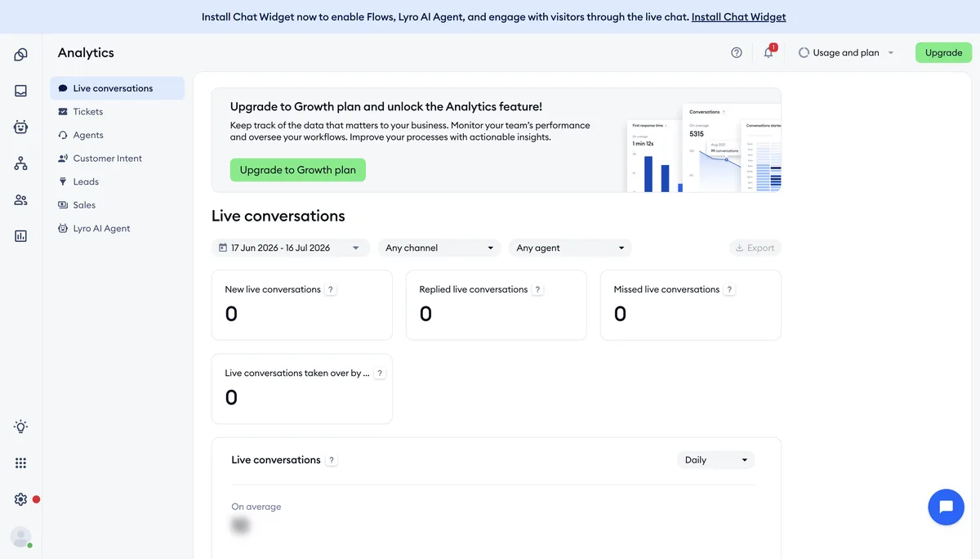Click the Missed live conversations card
This screenshot has height=559, width=980.
click(x=691, y=305)
